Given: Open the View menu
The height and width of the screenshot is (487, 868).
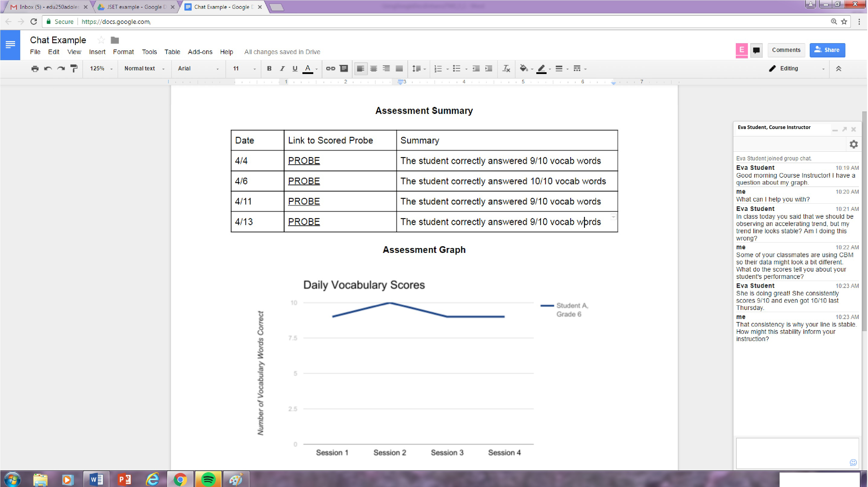Looking at the screenshot, I should tap(74, 52).
